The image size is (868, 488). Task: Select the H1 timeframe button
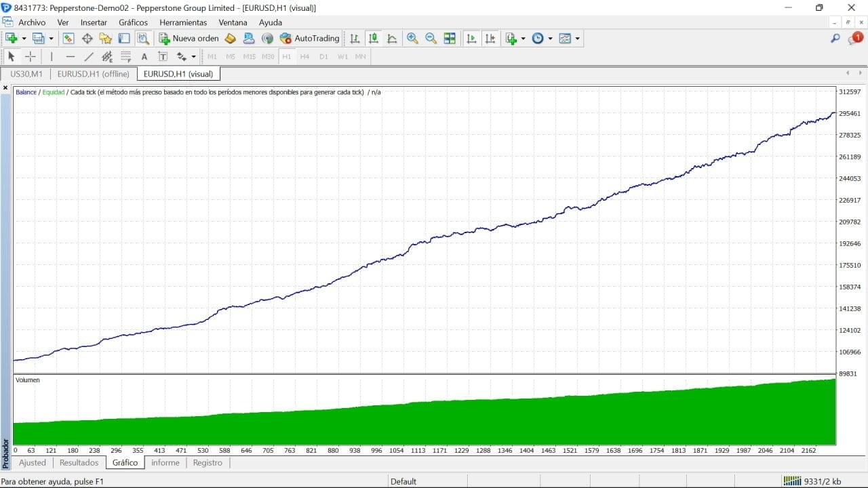point(287,57)
